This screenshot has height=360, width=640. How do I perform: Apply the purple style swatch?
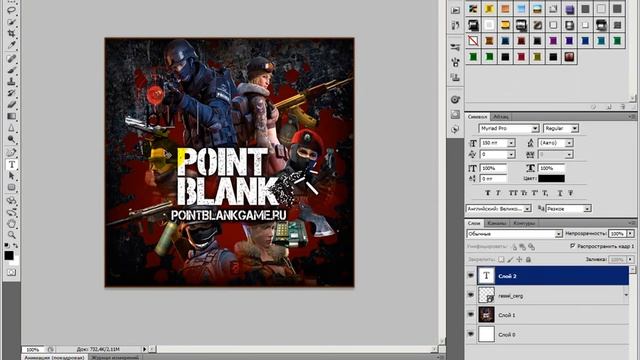point(553,41)
